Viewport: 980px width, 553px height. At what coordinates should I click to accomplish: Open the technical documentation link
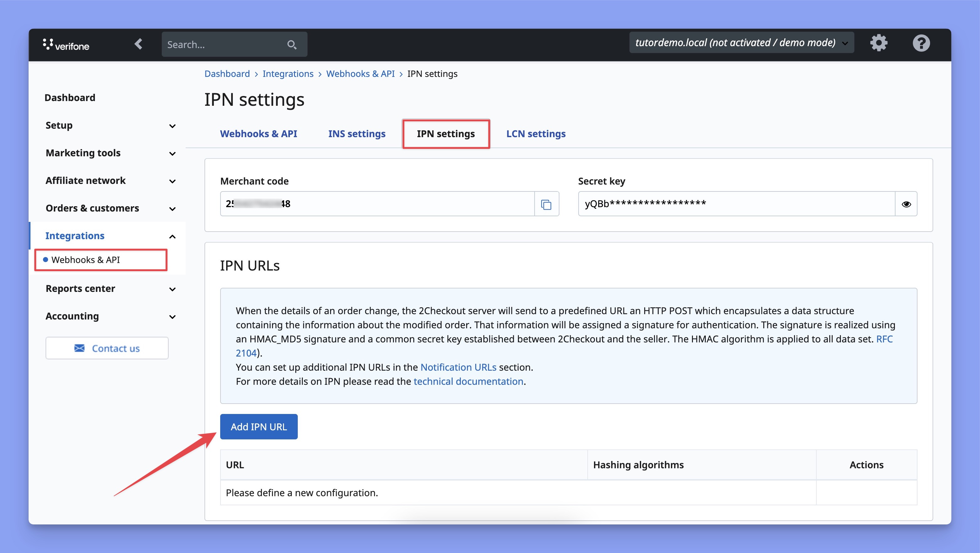coord(468,381)
